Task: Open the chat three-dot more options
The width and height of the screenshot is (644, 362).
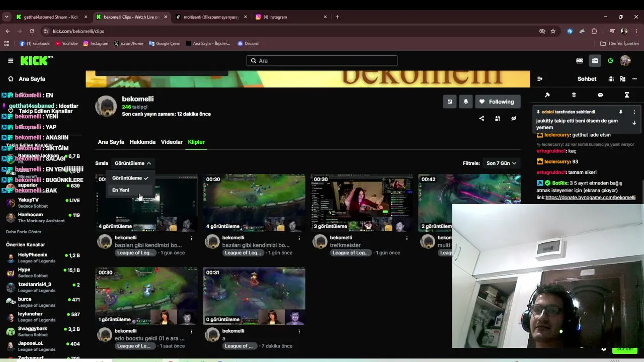Action: point(634,79)
